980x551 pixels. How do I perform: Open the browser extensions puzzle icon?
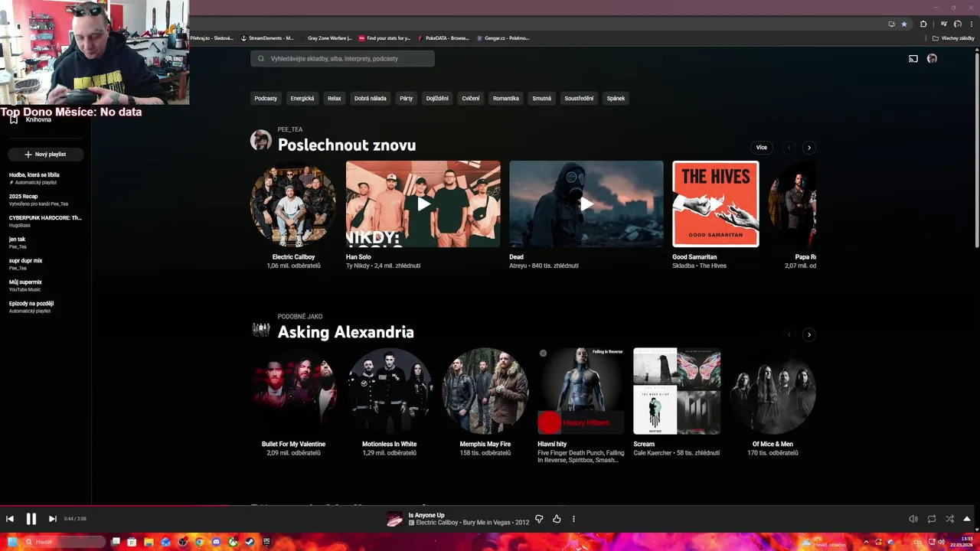[923, 24]
